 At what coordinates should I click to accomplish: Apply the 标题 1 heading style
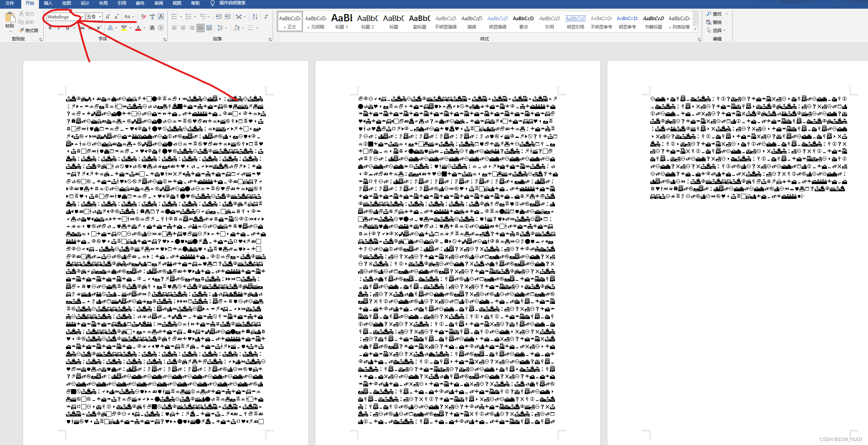(x=342, y=22)
